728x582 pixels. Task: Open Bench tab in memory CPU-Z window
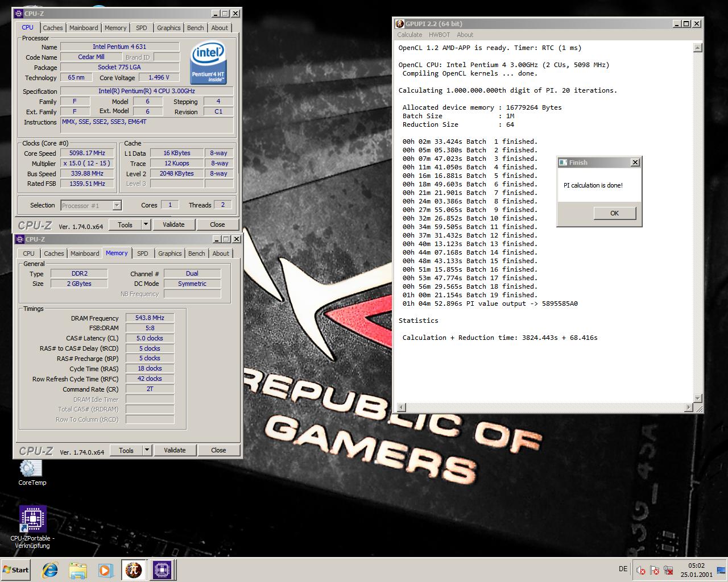[196, 253]
